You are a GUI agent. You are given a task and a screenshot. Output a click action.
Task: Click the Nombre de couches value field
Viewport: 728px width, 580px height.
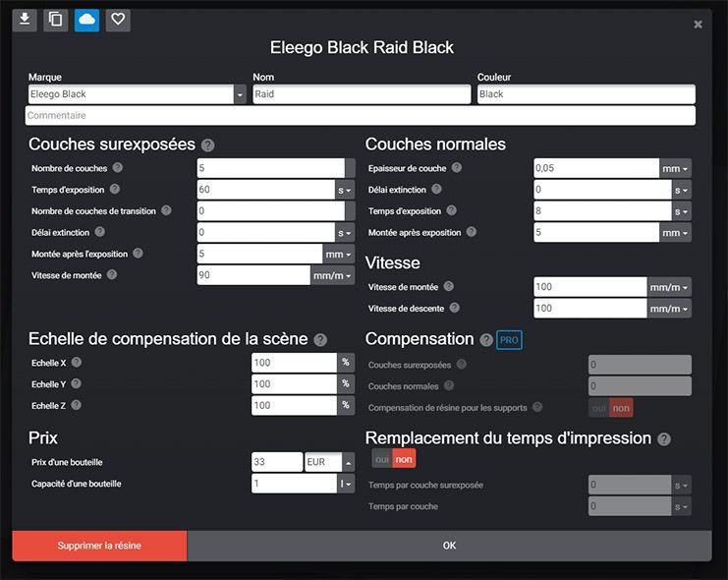[271, 168]
